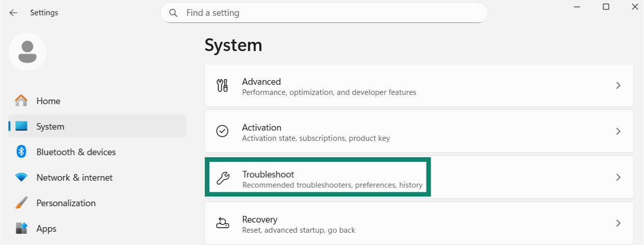Open the user profile avatar
Image resolution: width=644 pixels, height=245 pixels.
(x=28, y=52)
